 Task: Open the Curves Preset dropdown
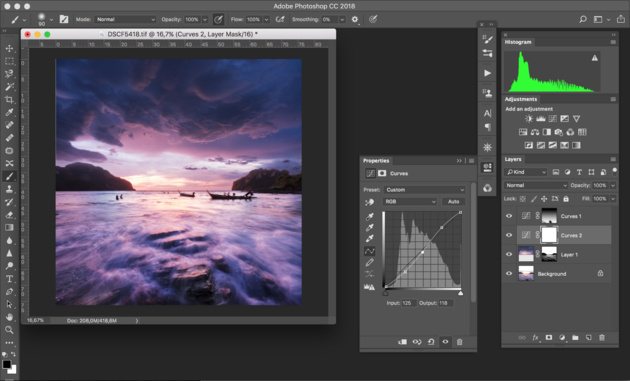pos(424,190)
